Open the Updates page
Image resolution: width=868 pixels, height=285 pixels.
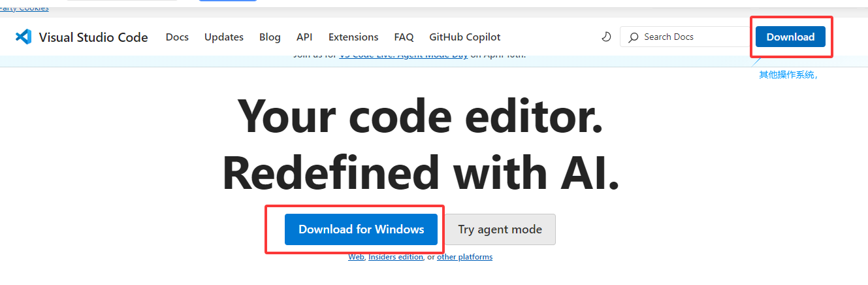coord(224,37)
